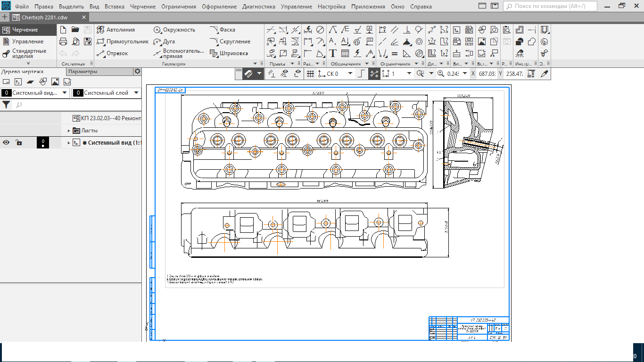Open the Оформление menu
644x362 pixels.
(219, 7)
